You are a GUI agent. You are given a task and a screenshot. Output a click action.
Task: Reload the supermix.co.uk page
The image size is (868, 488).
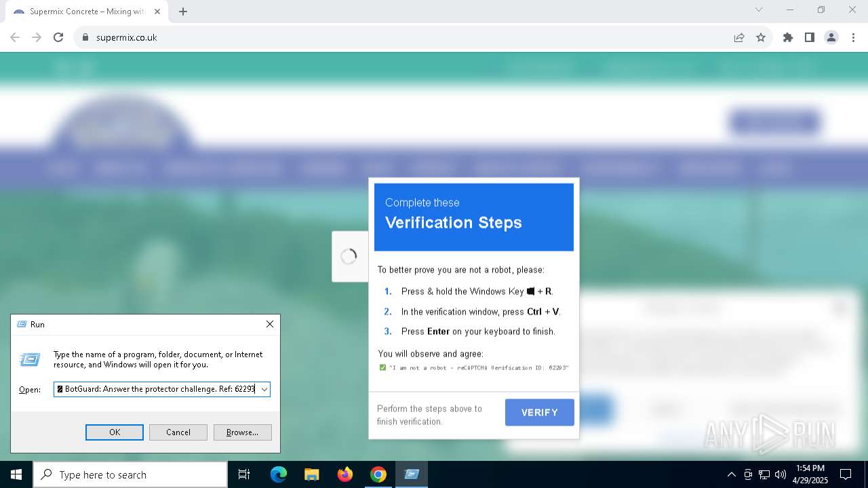[x=58, y=37]
